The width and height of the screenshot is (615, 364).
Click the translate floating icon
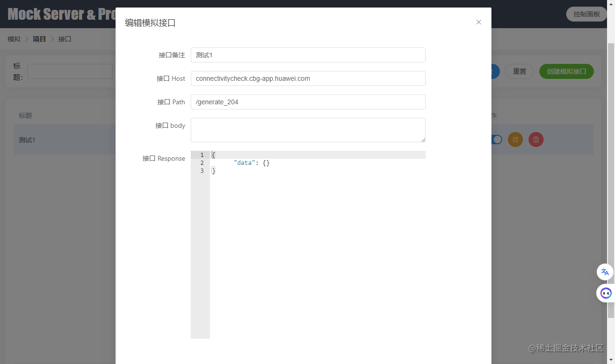click(605, 272)
